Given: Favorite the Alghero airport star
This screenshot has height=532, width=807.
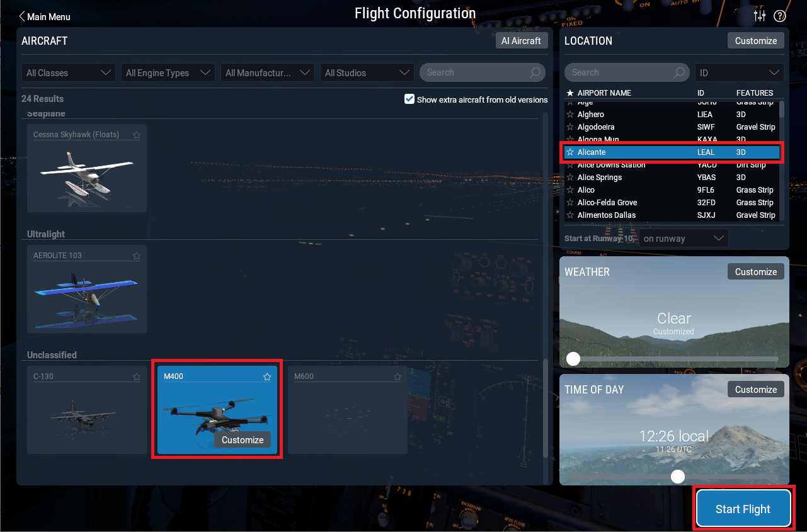Looking at the screenshot, I should click(x=570, y=115).
